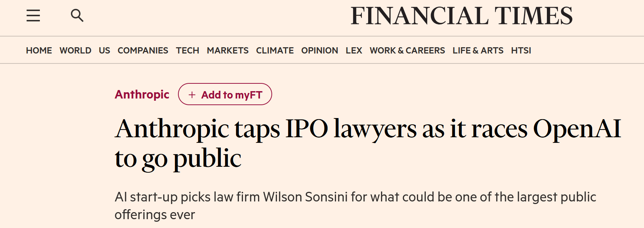Open the Life & Arts section
This screenshot has height=228, width=644.
[478, 51]
